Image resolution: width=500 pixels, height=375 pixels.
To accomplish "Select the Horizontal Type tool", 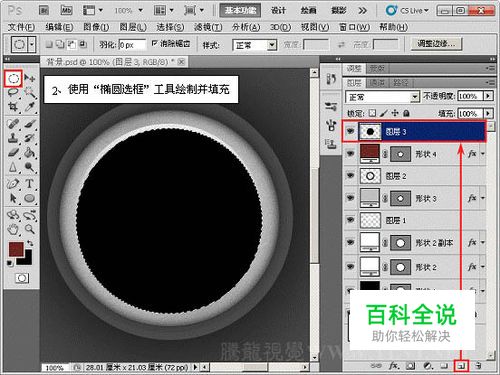I will click(30, 184).
